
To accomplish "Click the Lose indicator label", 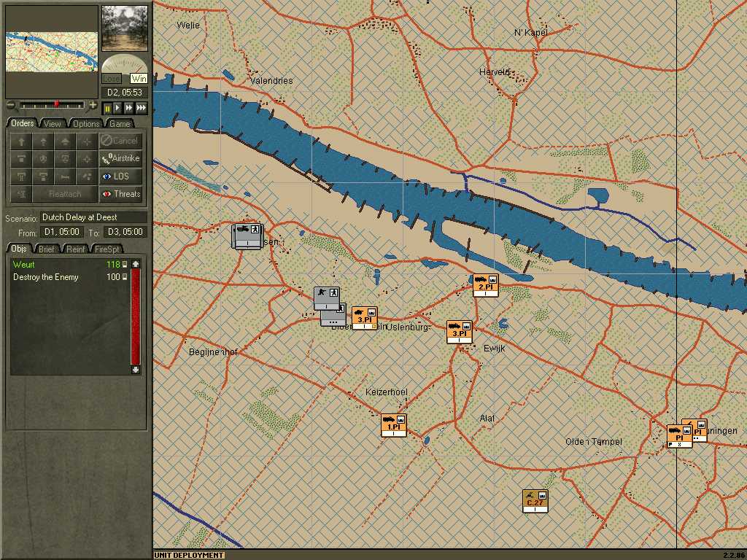I will [x=111, y=79].
